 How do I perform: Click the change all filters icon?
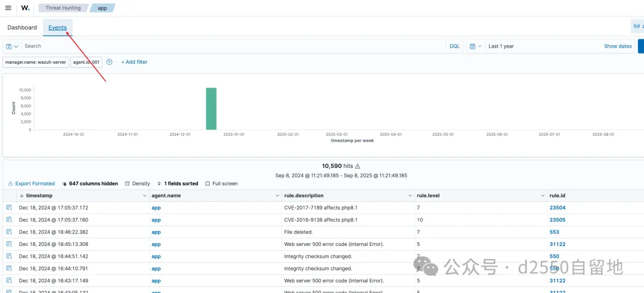click(x=109, y=62)
